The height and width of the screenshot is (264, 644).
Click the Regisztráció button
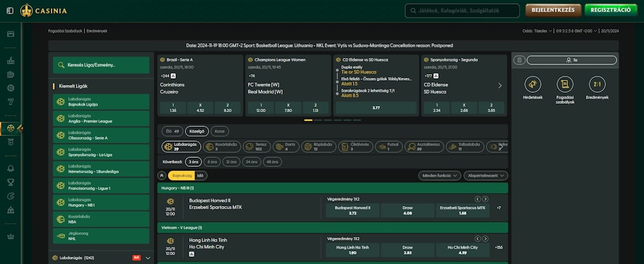[611, 10]
